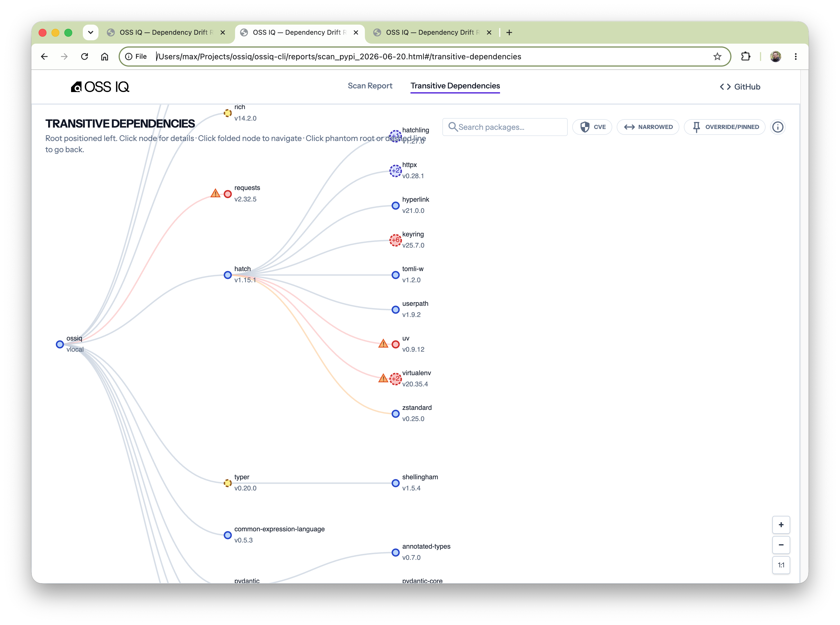Select the userpath v1.9.2 node

coord(395,309)
